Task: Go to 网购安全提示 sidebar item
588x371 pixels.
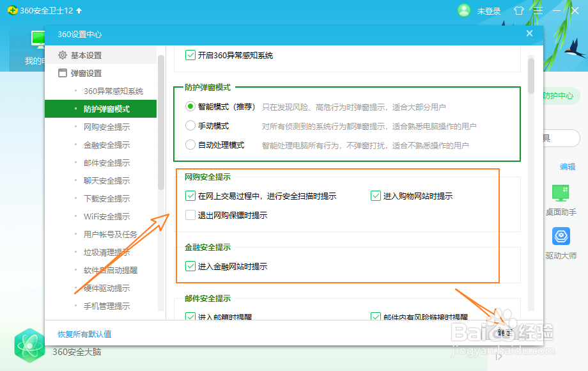Action: click(x=107, y=127)
